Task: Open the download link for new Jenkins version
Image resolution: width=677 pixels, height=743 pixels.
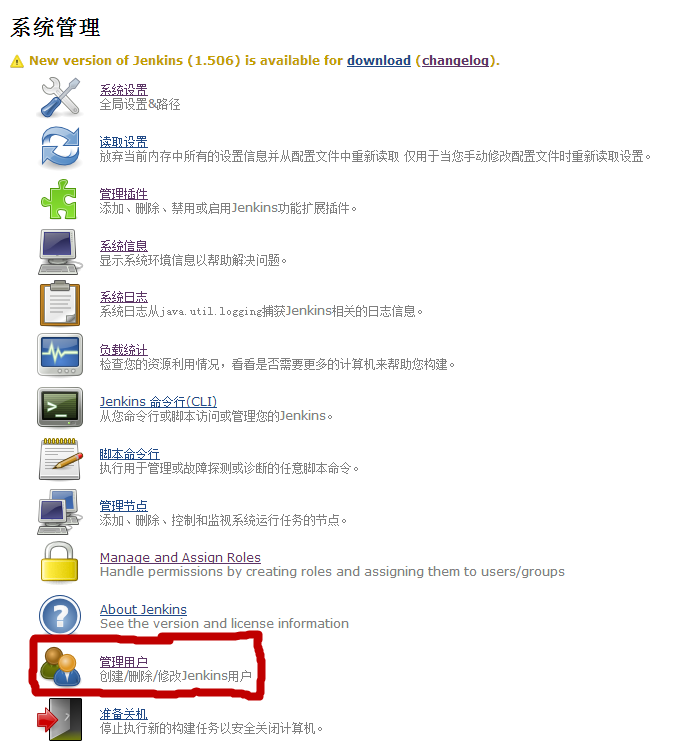Action: 379,61
